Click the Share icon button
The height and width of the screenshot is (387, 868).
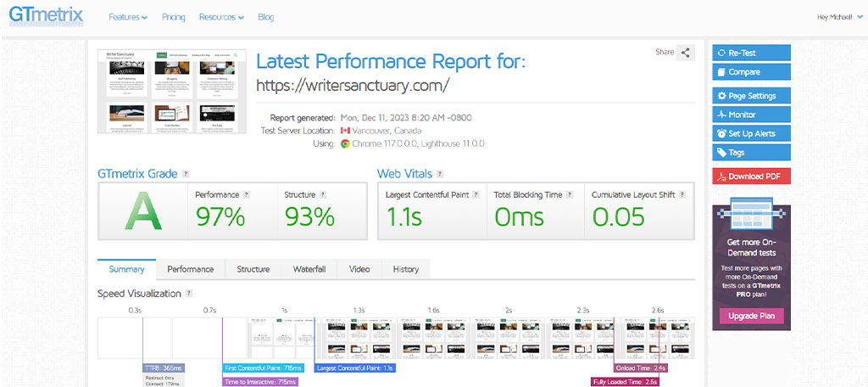[x=685, y=53]
